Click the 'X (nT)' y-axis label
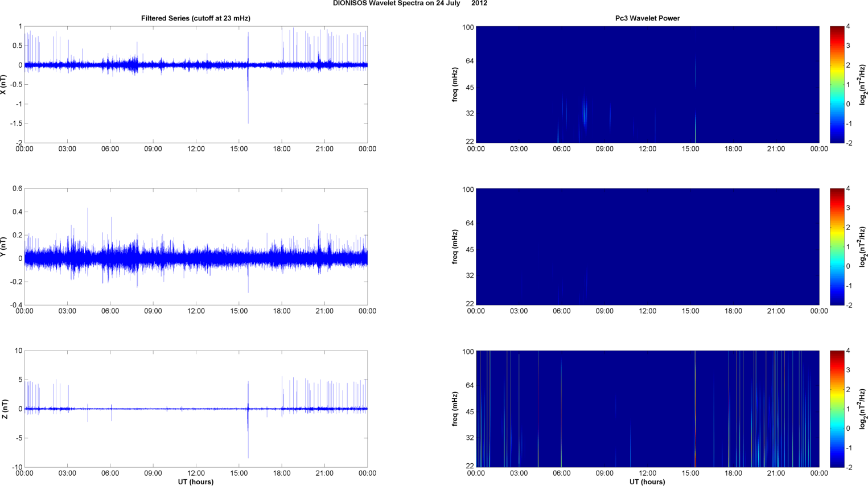This screenshot has height=486, width=868. (x=4, y=85)
